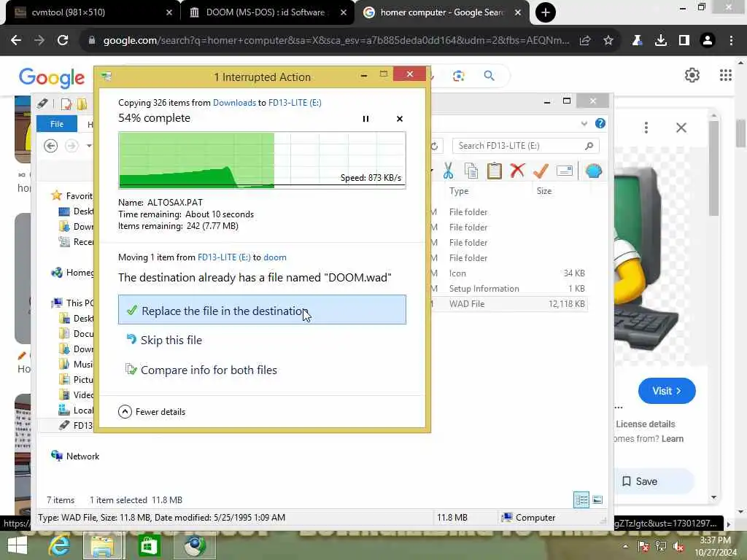Viewport: 747px width, 560px height.
Task: Bookmark this page with the star
Action: (608, 41)
